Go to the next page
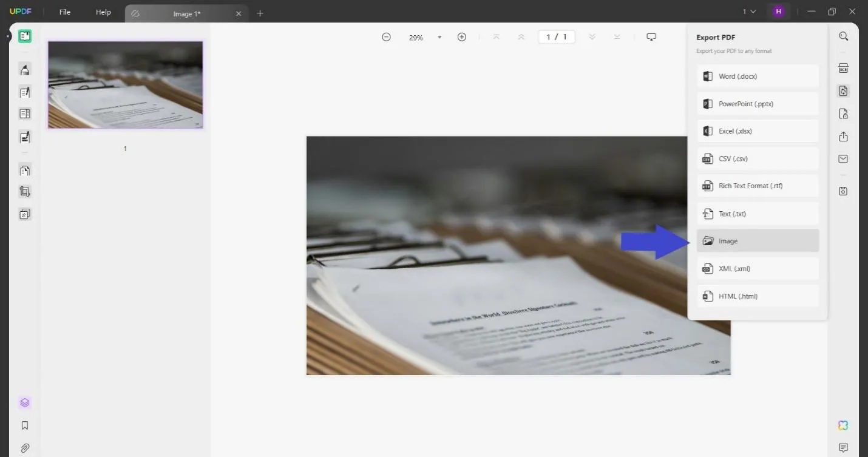This screenshot has width=868, height=457. [x=592, y=37]
